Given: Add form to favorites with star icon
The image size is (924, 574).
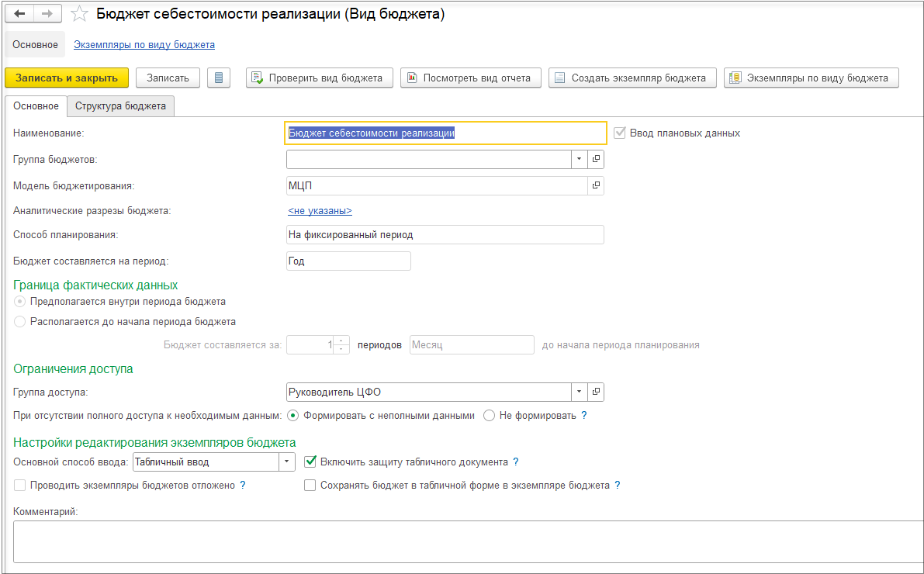Looking at the screenshot, I should coord(78,14).
